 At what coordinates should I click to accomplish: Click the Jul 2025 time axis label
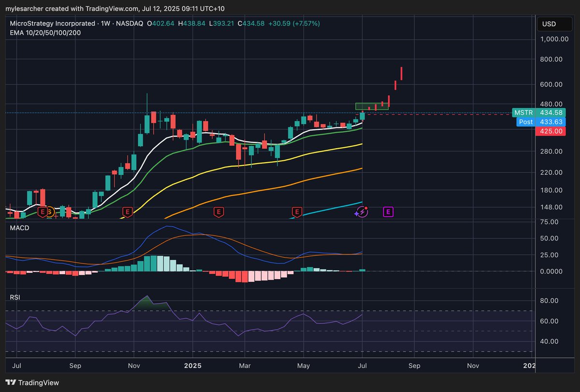362,366
